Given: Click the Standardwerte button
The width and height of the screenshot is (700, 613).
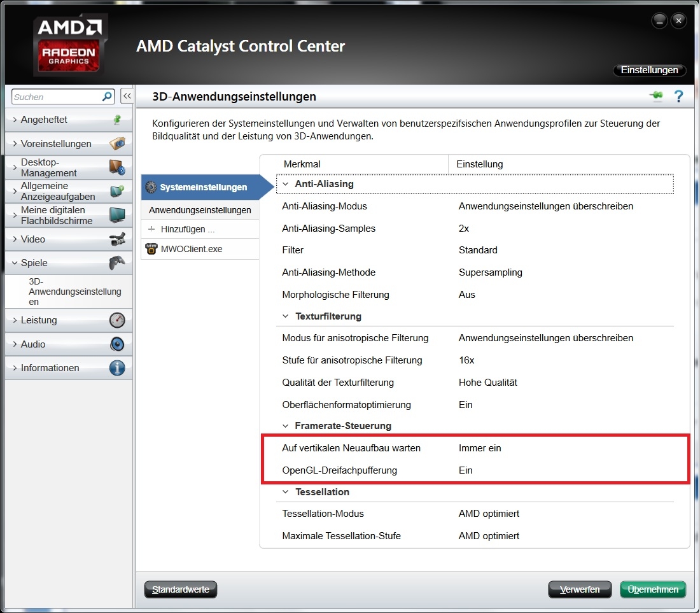Looking at the screenshot, I should (x=180, y=589).
